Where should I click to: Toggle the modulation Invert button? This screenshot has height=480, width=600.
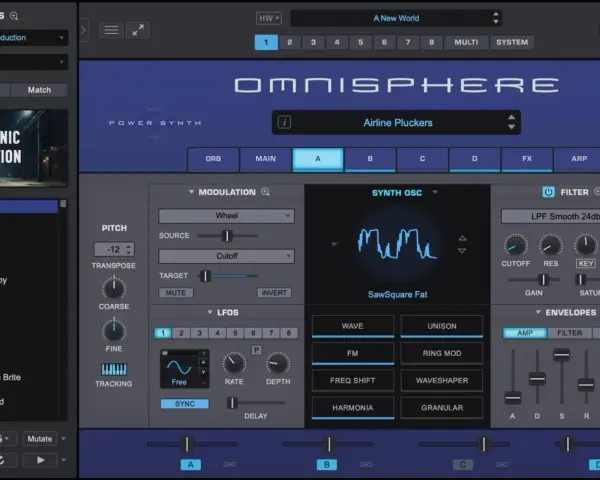(x=274, y=293)
